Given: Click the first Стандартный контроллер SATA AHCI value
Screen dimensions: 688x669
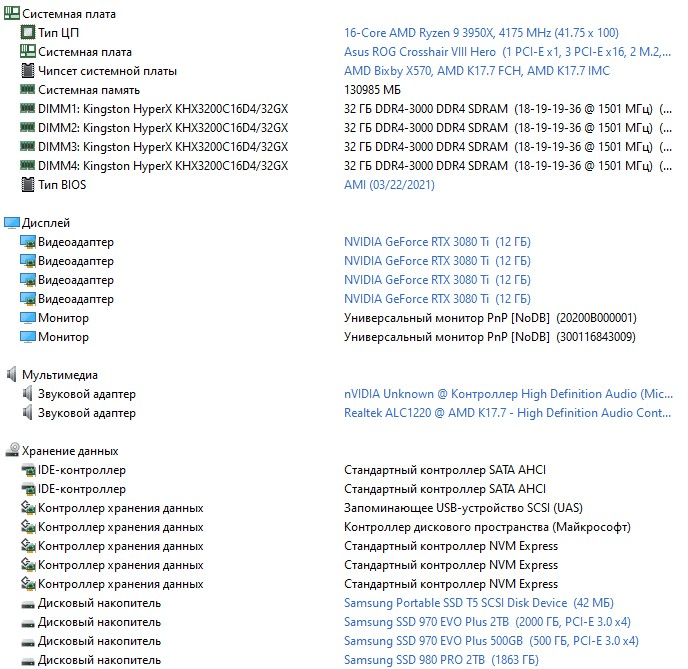Looking at the screenshot, I should pos(444,470).
